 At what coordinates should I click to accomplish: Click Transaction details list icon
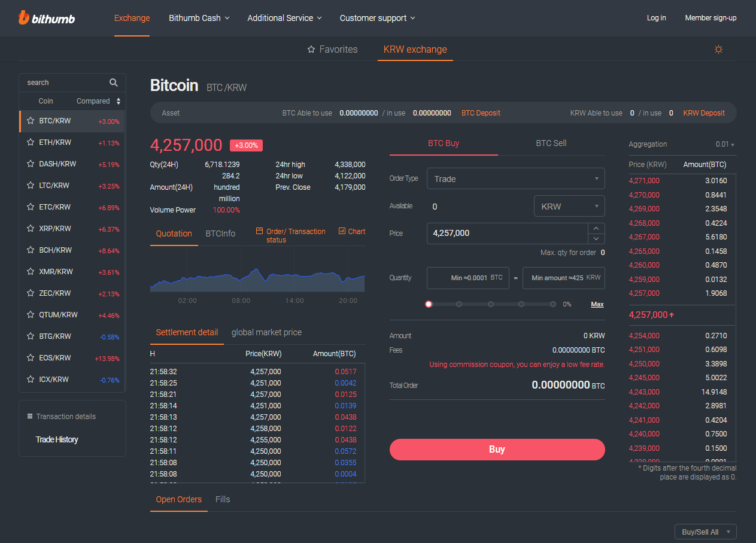coord(30,416)
